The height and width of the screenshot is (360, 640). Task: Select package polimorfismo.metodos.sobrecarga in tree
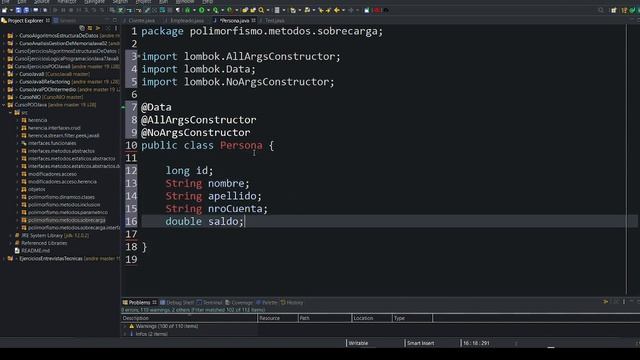click(67, 220)
